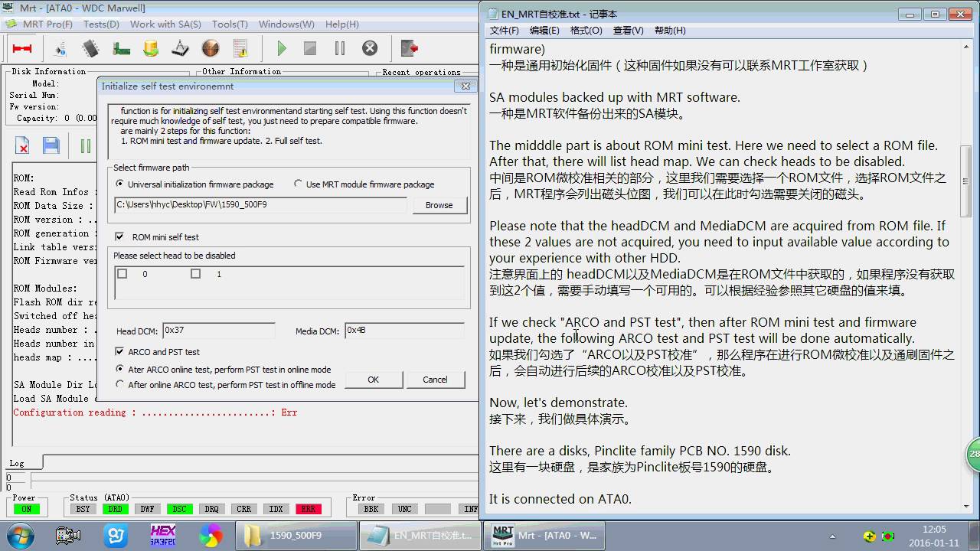Open Tests(D) menu
Screen dimensions: 980x551
[101, 24]
